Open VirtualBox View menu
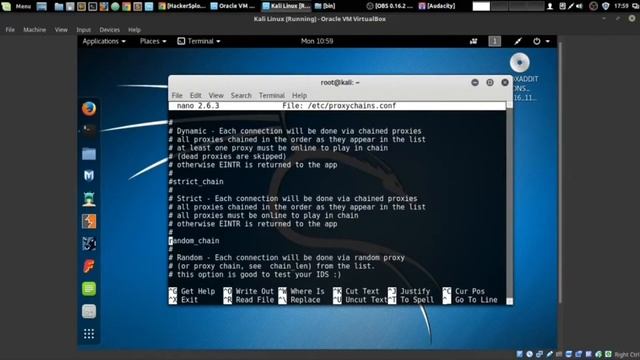 tap(61, 30)
